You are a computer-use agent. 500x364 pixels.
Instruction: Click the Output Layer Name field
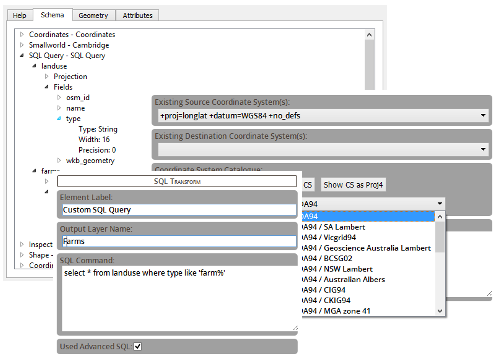[179, 241]
